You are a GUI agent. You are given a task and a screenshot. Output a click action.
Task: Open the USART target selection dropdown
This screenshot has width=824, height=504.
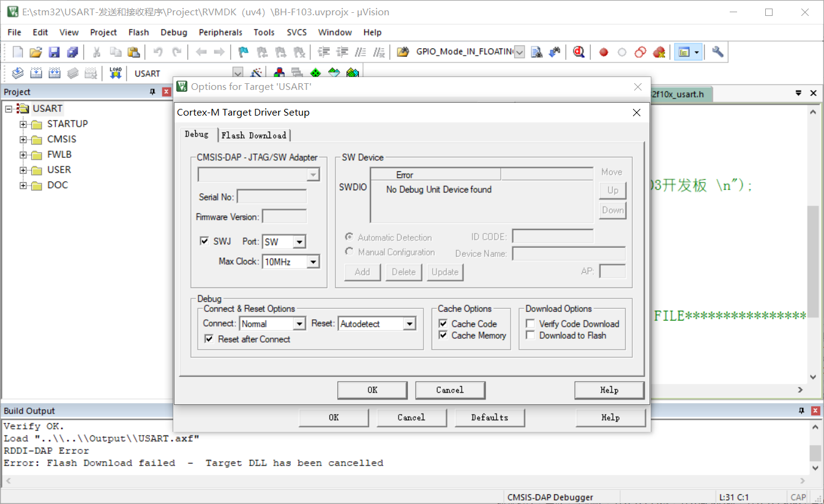(238, 73)
